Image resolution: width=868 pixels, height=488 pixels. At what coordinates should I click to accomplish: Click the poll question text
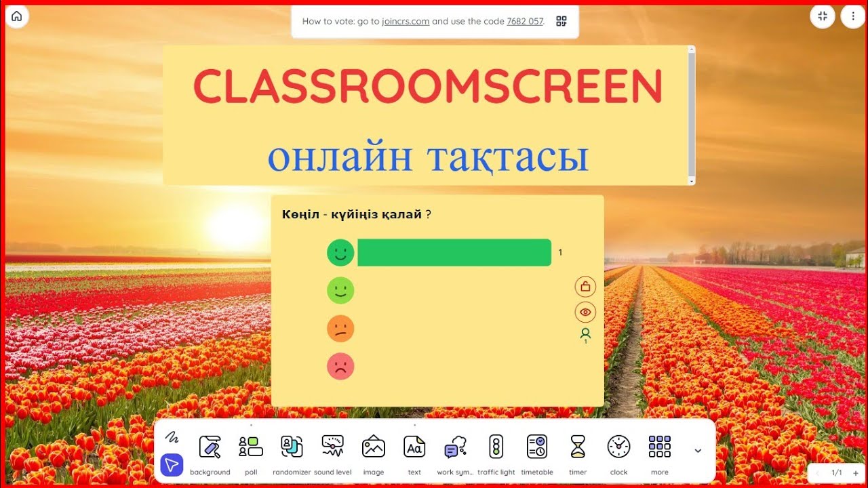tap(357, 215)
